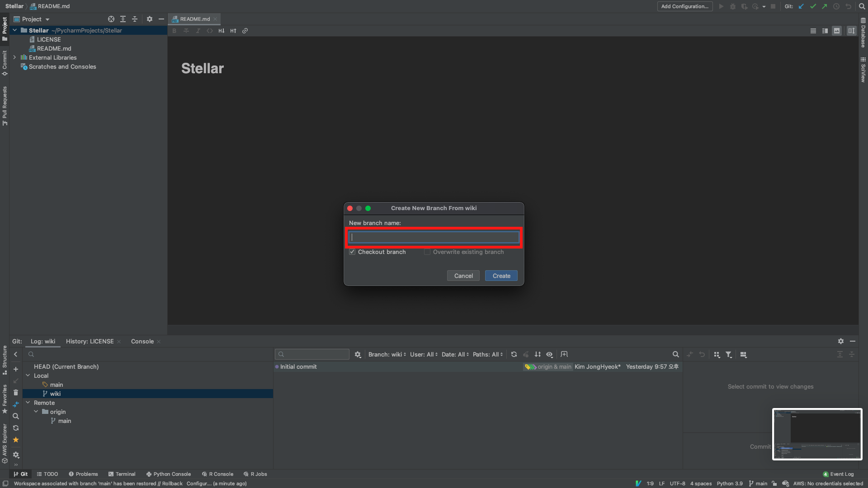Switch to editor and preview split view
Screen dimensions: 868x488
pos(825,31)
